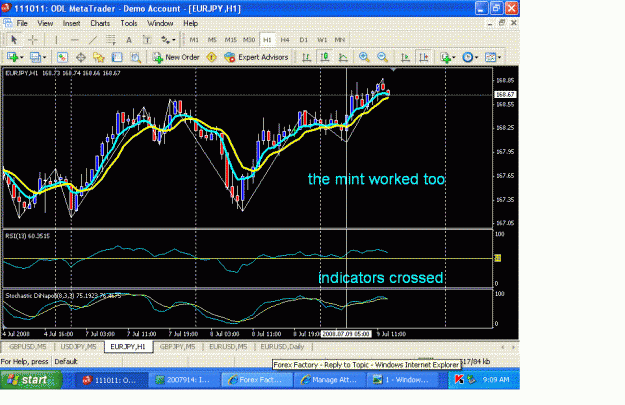Switch timeframe to H4
This screenshot has height=405, width=625.
[x=285, y=40]
